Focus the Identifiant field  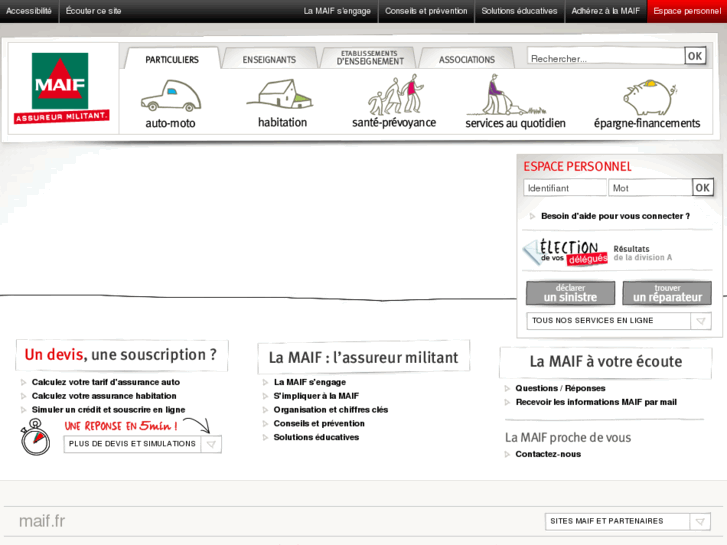point(565,188)
